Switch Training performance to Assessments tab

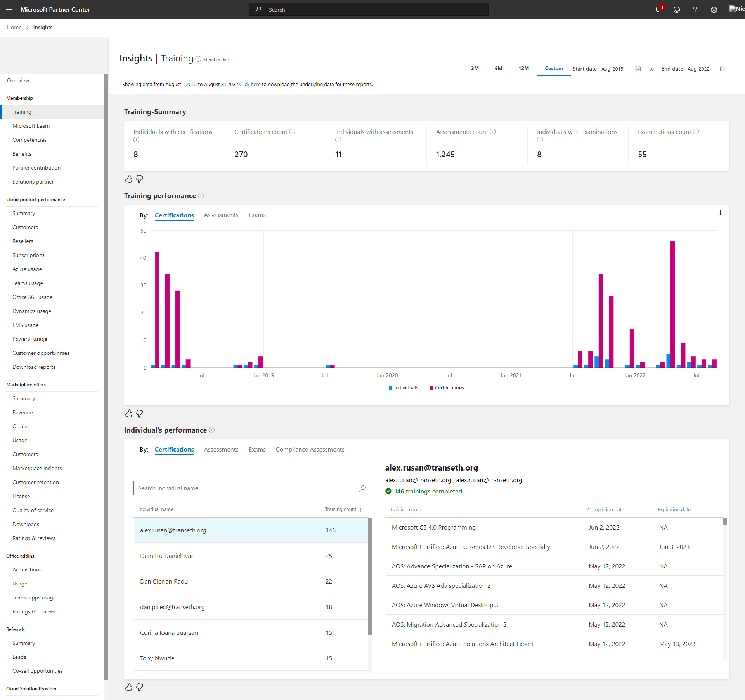tap(221, 215)
